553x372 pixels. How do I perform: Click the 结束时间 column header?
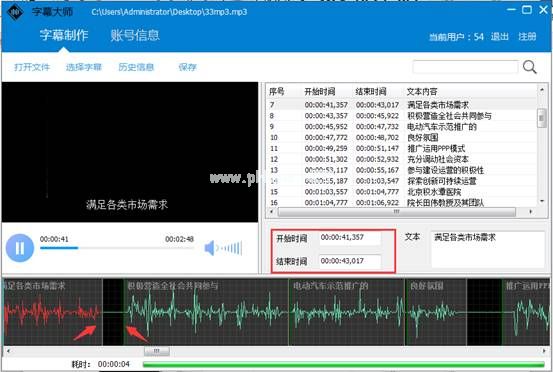click(371, 92)
